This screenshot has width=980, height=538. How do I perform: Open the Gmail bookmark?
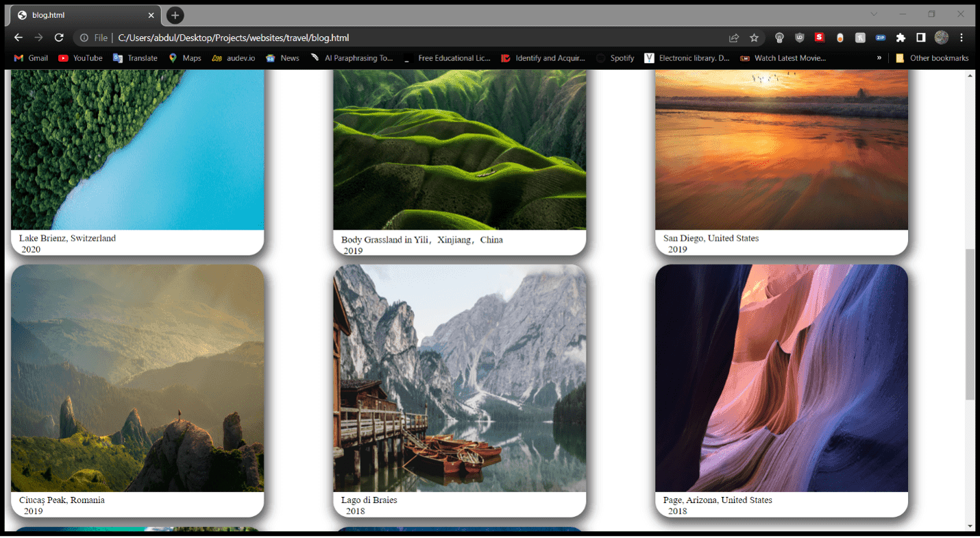coord(31,58)
